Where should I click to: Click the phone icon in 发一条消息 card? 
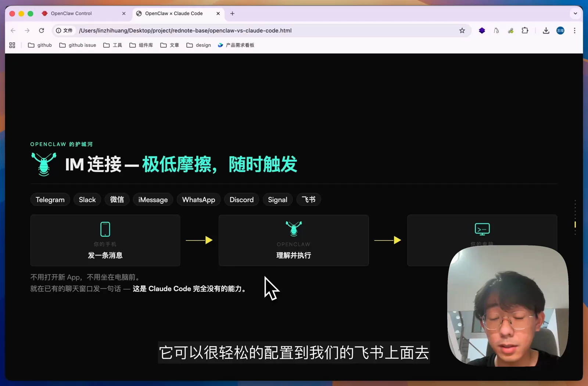click(105, 229)
